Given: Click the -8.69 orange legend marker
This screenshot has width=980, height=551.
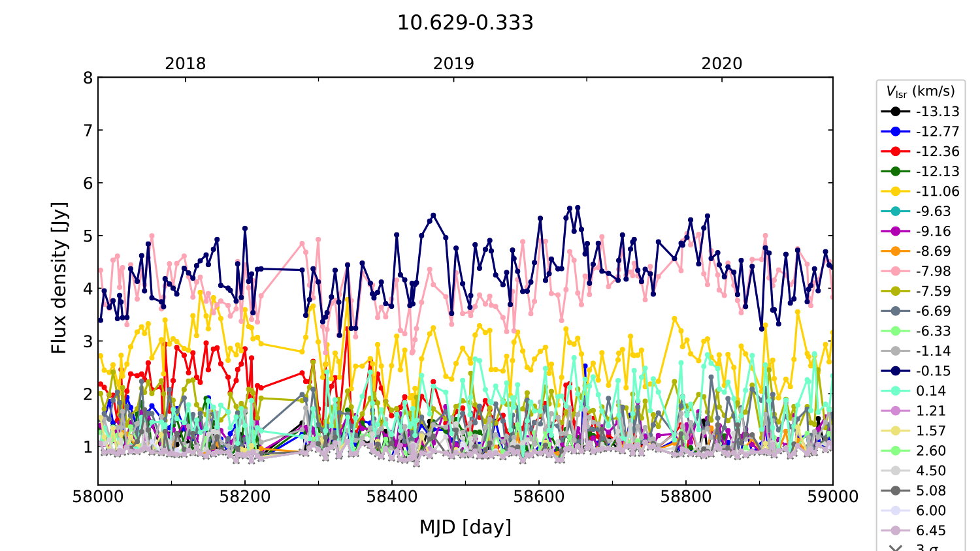Looking at the screenshot, I should point(896,251).
